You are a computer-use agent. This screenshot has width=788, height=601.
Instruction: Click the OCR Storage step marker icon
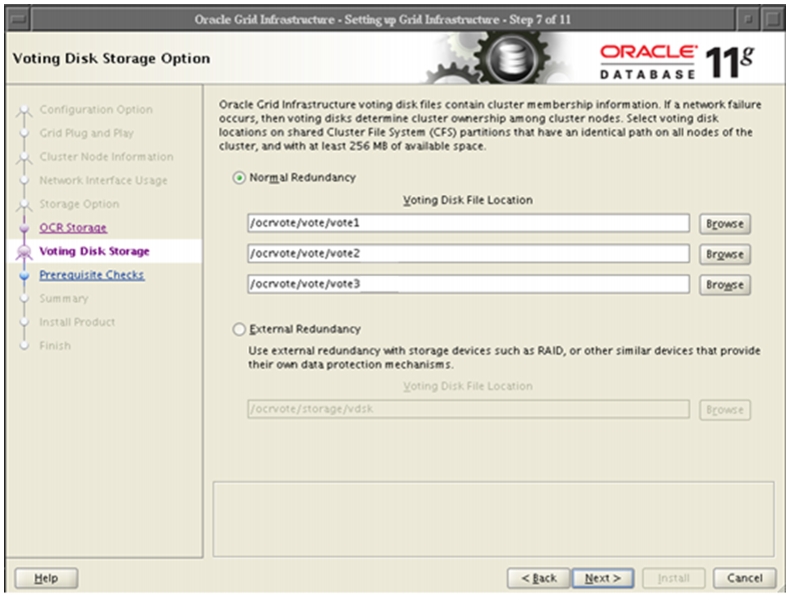[x=24, y=228]
